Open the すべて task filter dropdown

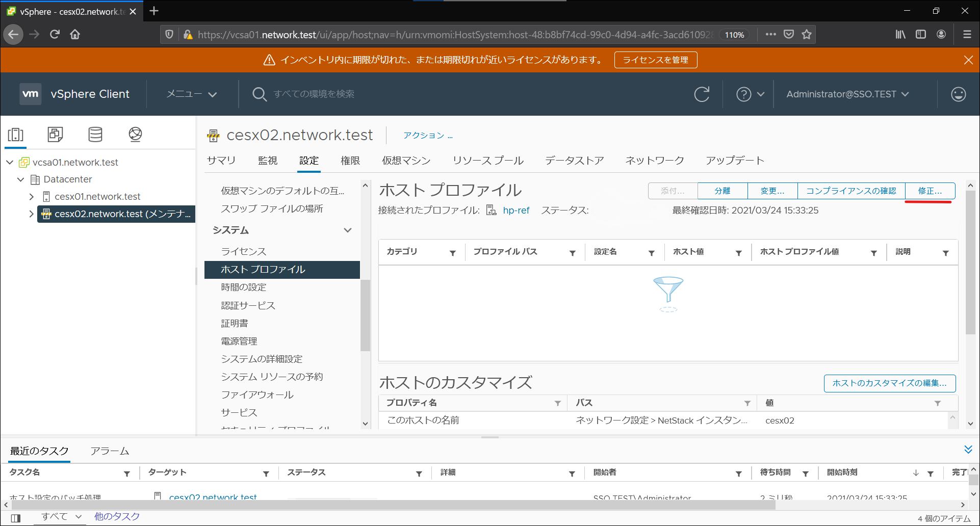point(61,516)
